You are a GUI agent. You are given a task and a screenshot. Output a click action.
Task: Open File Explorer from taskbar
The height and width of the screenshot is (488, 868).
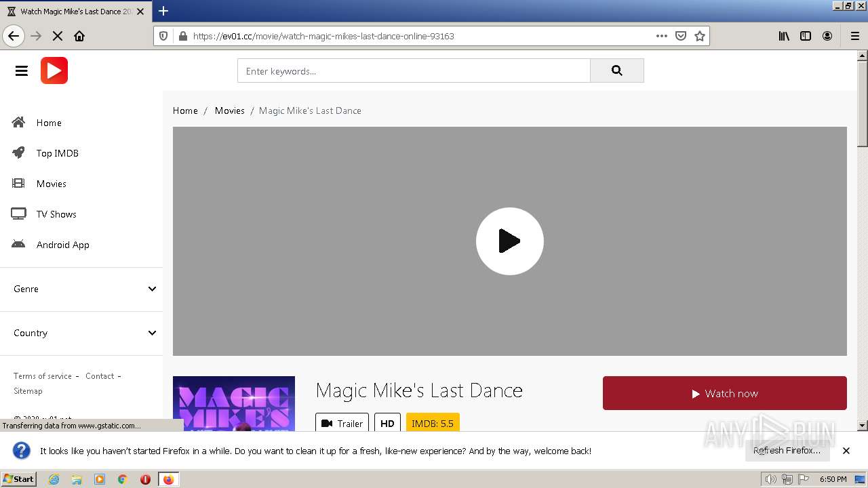(77, 479)
